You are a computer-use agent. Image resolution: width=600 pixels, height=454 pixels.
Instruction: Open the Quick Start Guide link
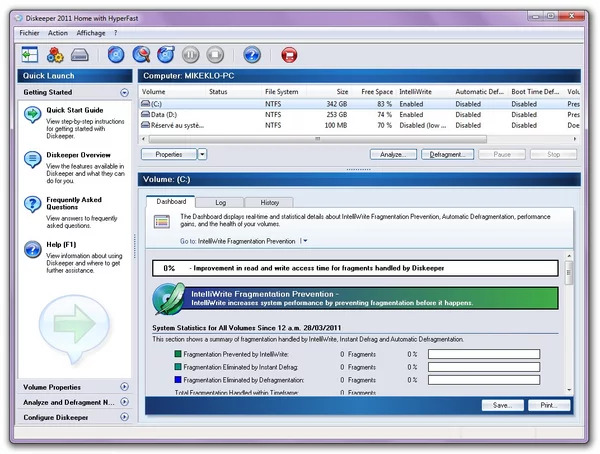[x=75, y=110]
